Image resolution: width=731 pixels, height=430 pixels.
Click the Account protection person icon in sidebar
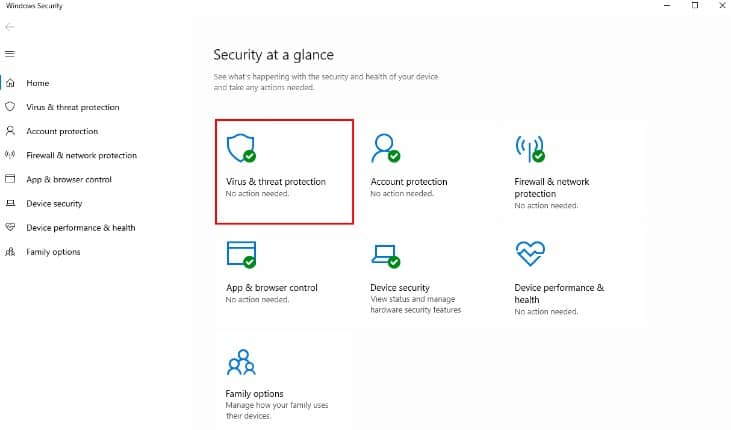point(10,131)
